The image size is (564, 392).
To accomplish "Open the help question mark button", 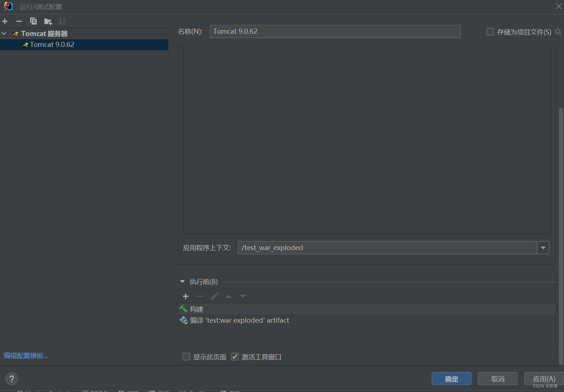I will (12, 379).
